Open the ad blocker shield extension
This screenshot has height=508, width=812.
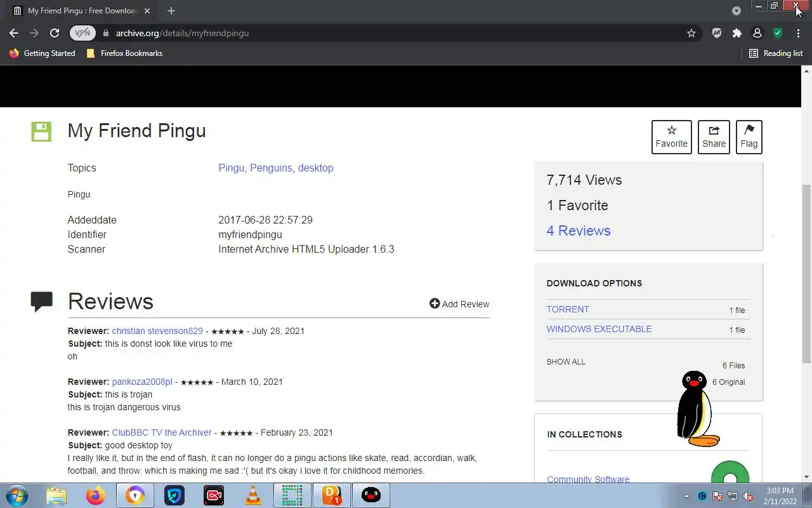[x=717, y=33]
